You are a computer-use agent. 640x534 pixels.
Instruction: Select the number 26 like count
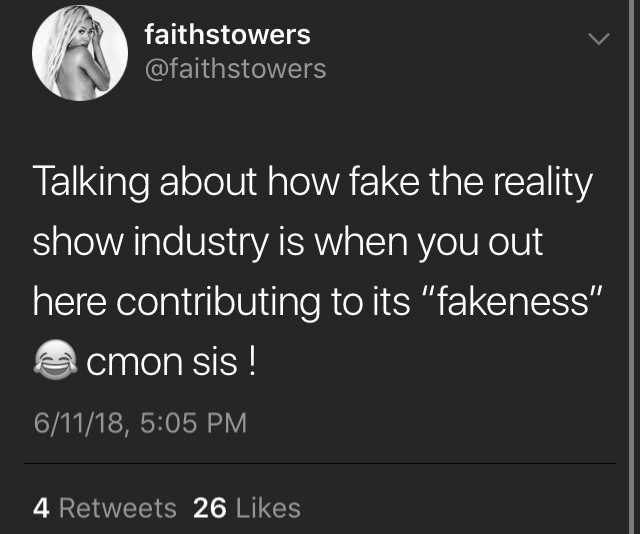coord(210,508)
